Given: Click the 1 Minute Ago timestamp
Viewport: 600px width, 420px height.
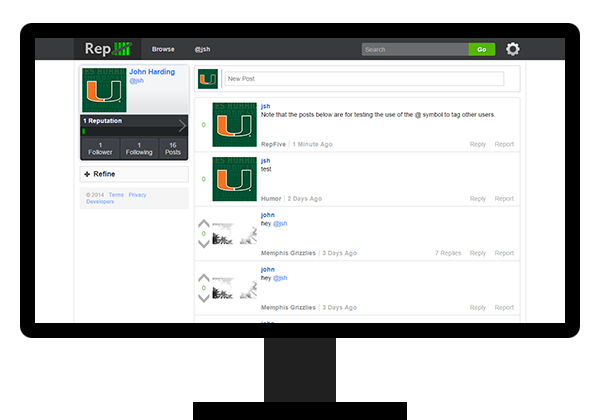Looking at the screenshot, I should coord(312,144).
